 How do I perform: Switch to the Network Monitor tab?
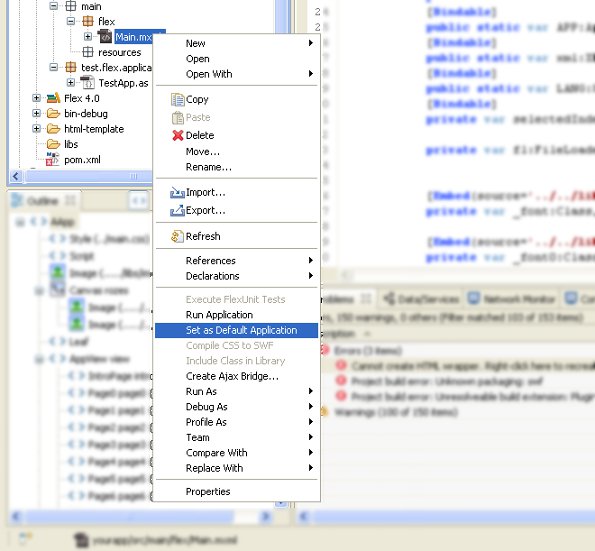(x=511, y=299)
